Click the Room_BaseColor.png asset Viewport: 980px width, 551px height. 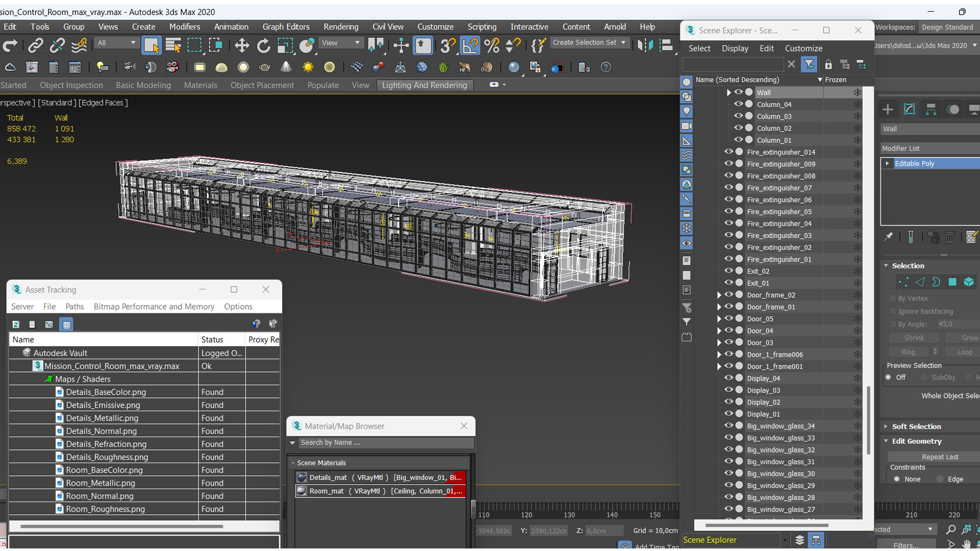coord(103,469)
